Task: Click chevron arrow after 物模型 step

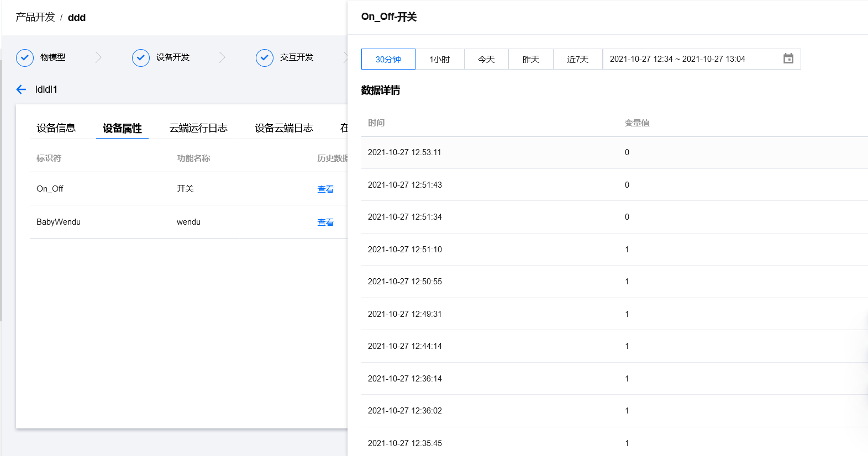Action: click(98, 57)
